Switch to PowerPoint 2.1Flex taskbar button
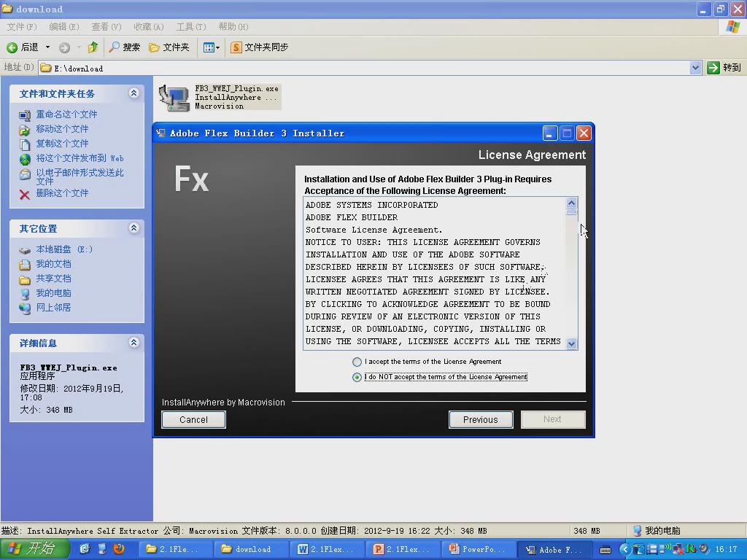This screenshot has height=560, width=747. pyautogui.click(x=403, y=550)
